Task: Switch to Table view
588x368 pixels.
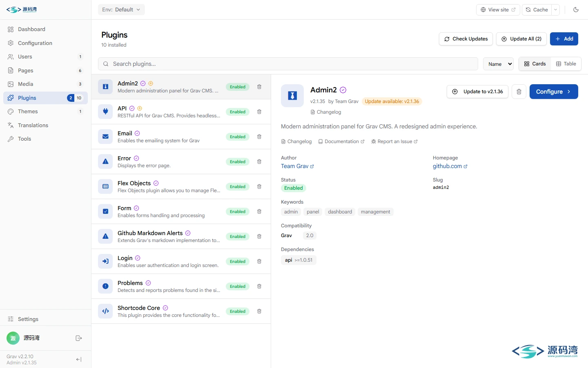Action: (566, 64)
